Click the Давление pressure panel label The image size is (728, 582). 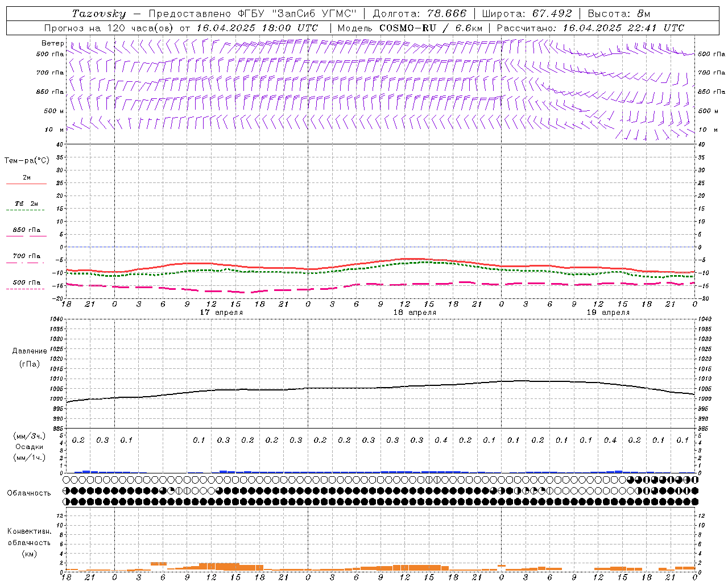point(29,351)
